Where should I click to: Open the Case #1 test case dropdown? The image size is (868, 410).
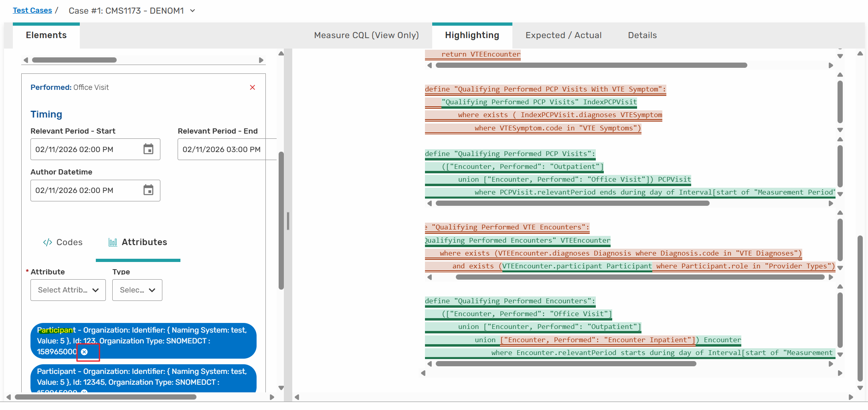(192, 11)
